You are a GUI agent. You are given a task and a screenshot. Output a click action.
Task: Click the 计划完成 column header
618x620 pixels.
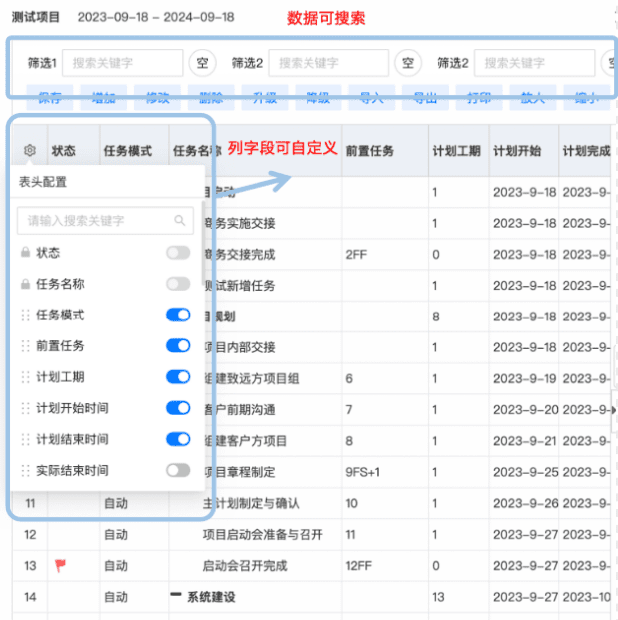(586, 151)
